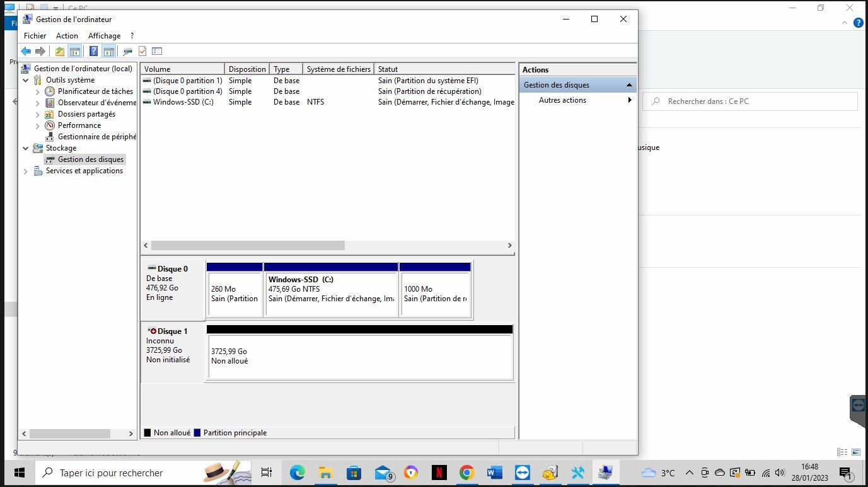Viewport: 868px width, 487px height.
Task: Click the taskbar search box
Action: 142,473
